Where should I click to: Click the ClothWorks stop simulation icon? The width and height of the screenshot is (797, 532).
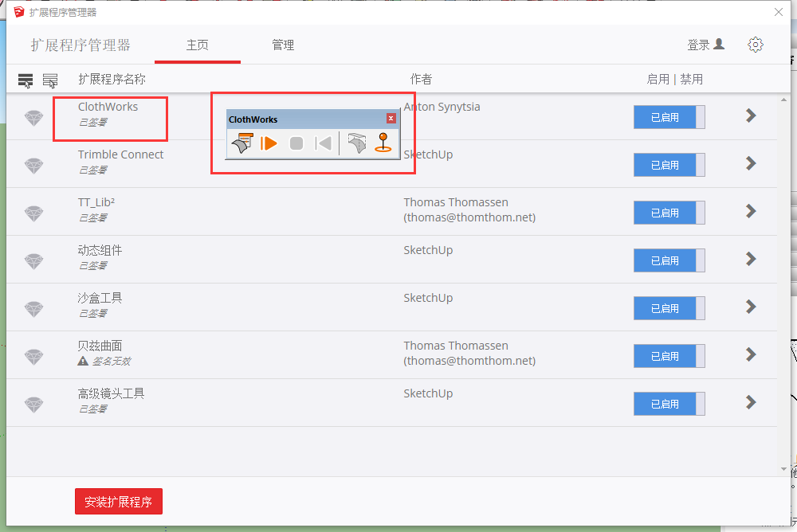(296, 143)
